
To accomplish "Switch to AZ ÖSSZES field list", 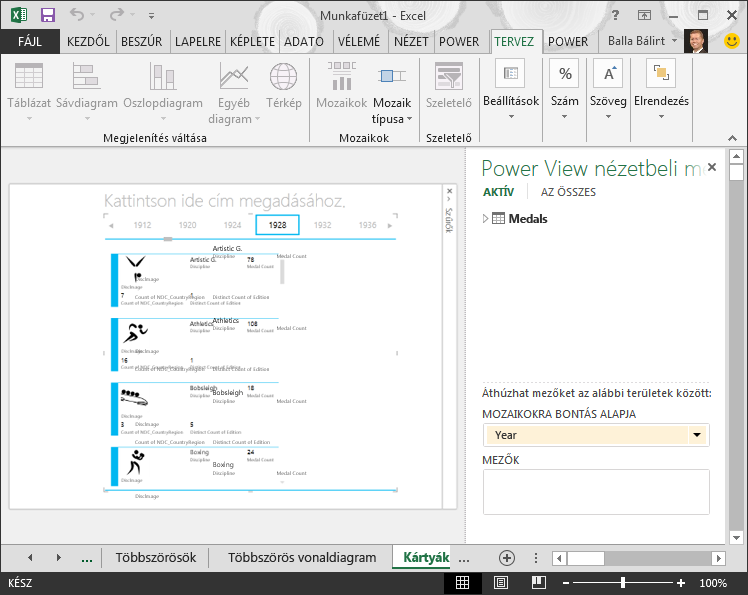I will click(x=568, y=192).
